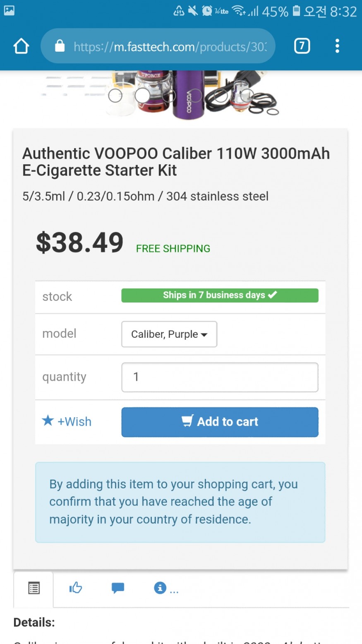Open the thumbs-up ratings tab
The width and height of the screenshot is (362, 644).
click(76, 588)
